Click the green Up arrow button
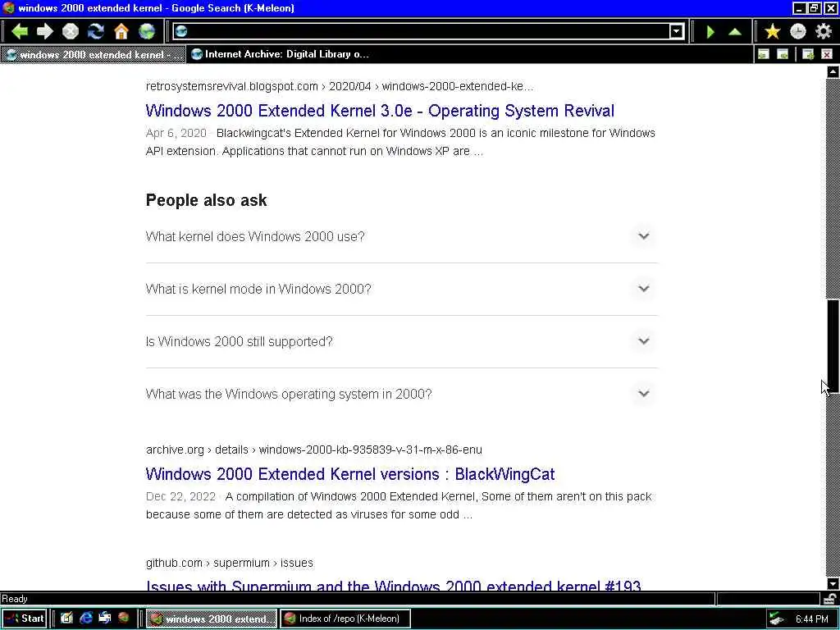This screenshot has width=840, height=630. (x=735, y=32)
